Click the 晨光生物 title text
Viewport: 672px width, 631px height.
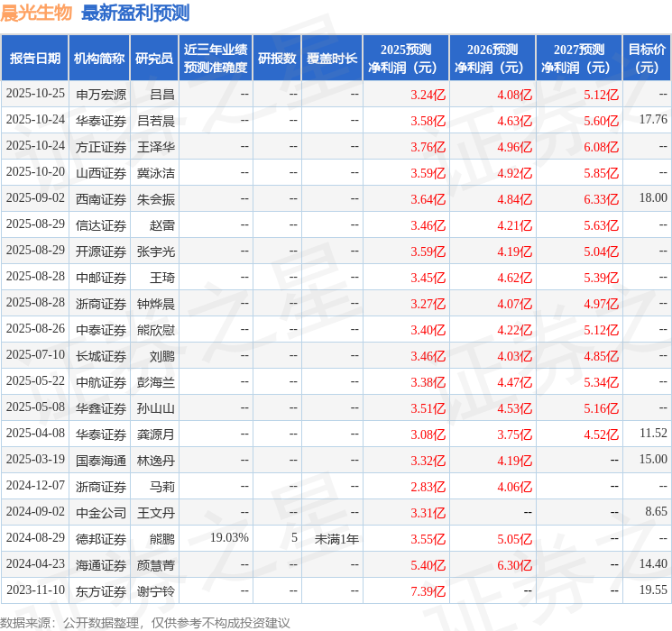click(x=36, y=13)
